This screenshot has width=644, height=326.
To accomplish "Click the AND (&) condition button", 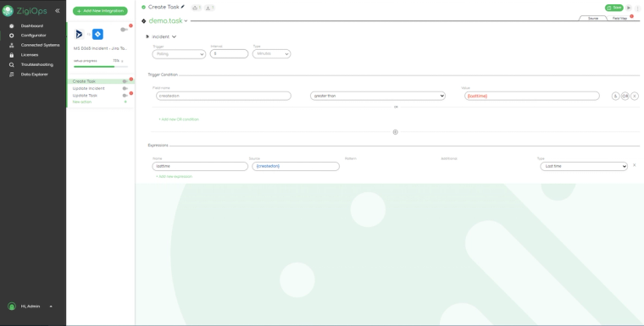I will click(x=616, y=96).
